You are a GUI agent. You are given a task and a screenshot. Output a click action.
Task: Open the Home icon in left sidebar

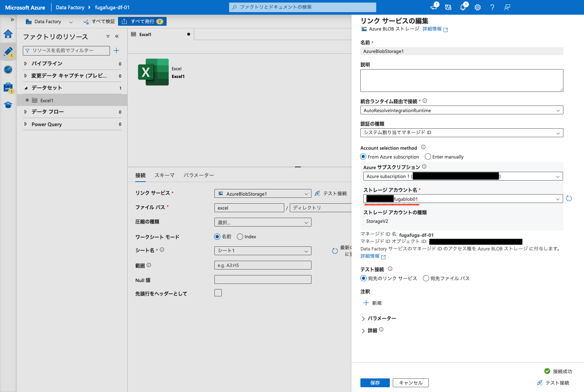click(8, 34)
